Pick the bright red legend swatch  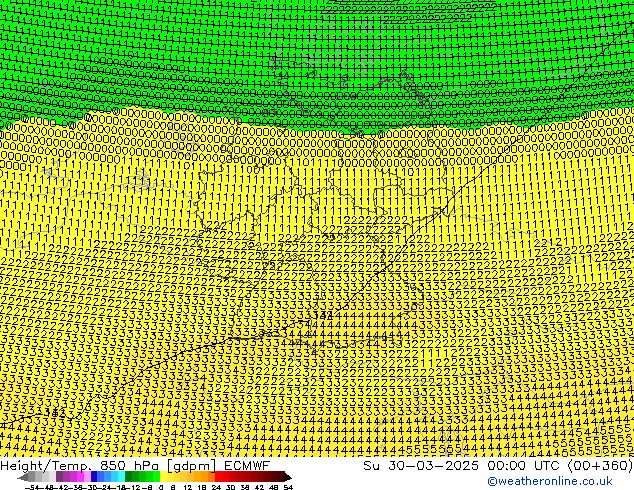point(218,476)
